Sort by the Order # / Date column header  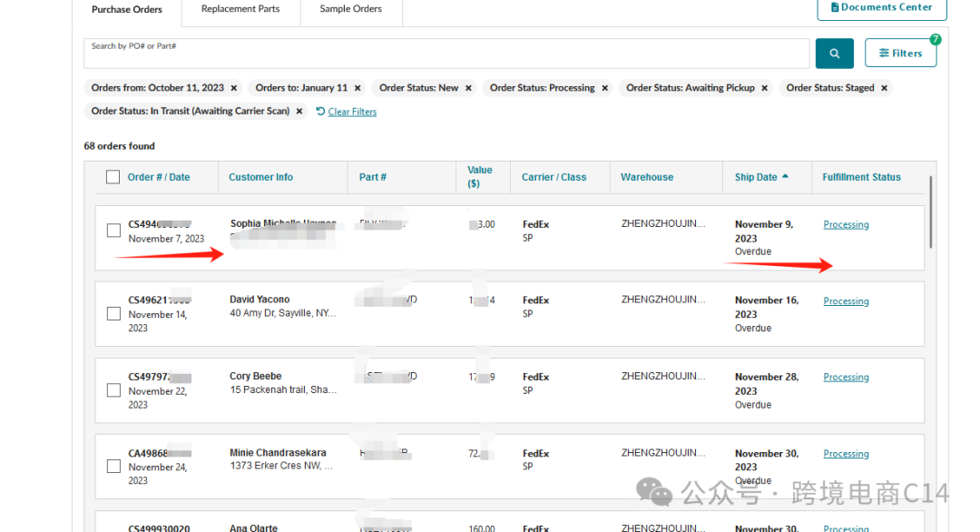click(x=159, y=177)
